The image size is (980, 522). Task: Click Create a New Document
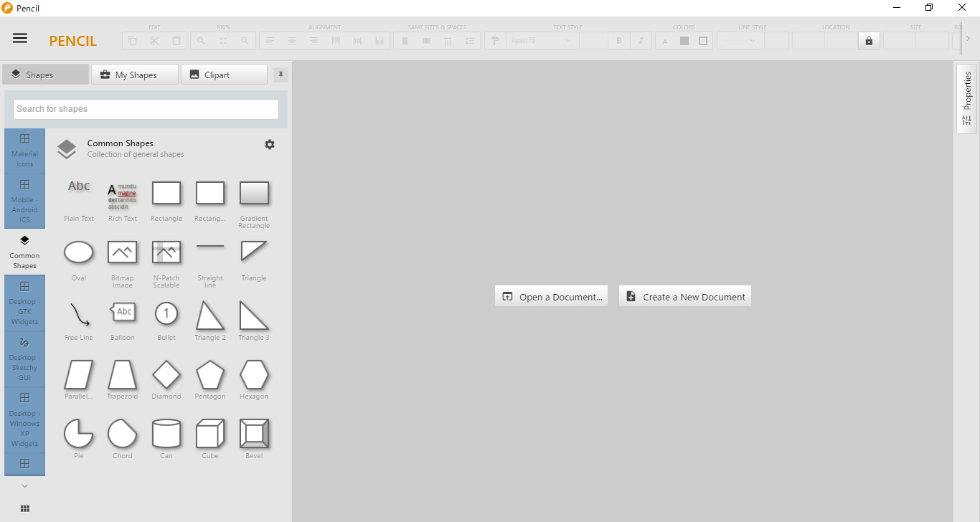[x=685, y=297]
